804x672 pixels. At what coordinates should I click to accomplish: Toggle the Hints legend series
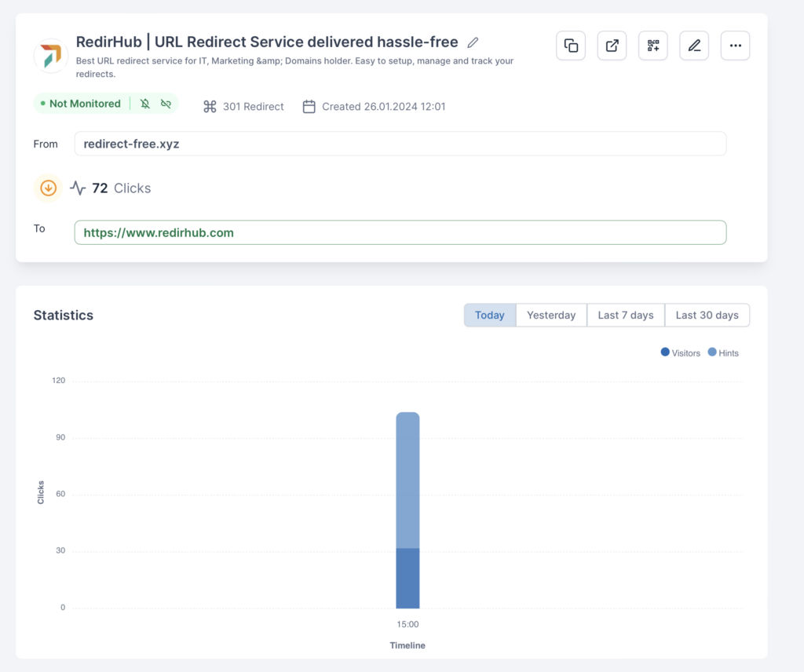click(x=723, y=352)
